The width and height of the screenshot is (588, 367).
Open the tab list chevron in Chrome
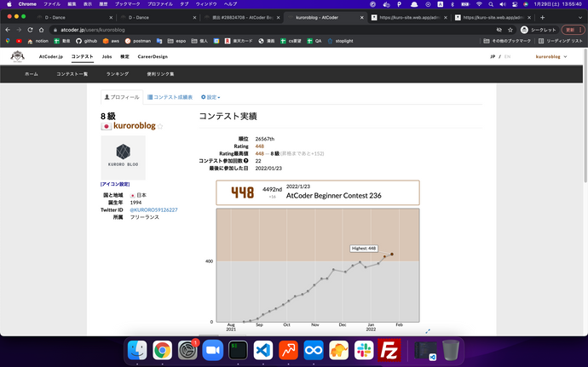(580, 17)
